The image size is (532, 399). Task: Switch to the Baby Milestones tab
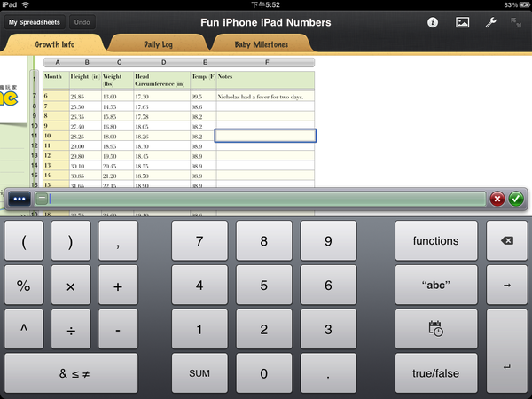[262, 44]
